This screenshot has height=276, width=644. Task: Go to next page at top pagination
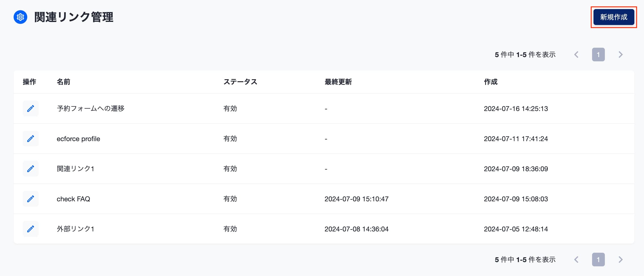(620, 55)
